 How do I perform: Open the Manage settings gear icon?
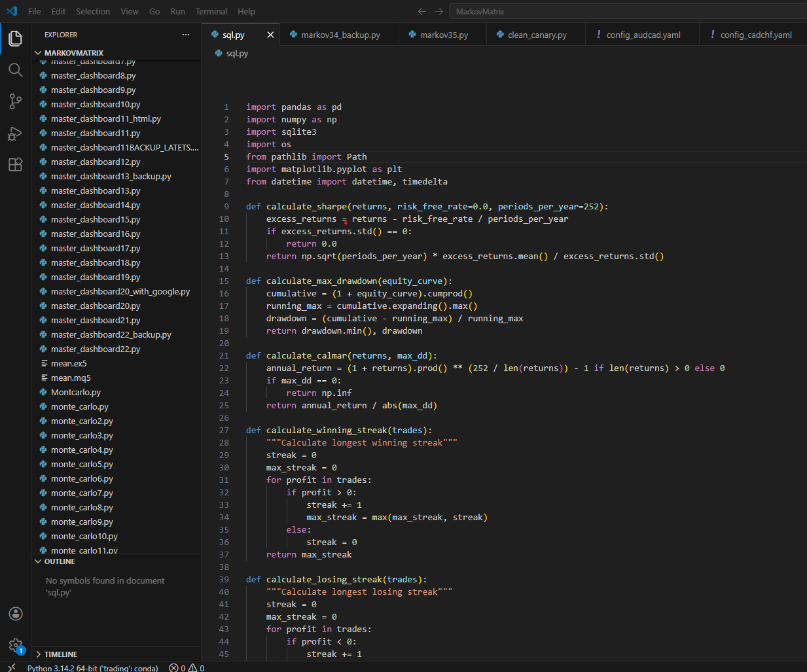15,645
